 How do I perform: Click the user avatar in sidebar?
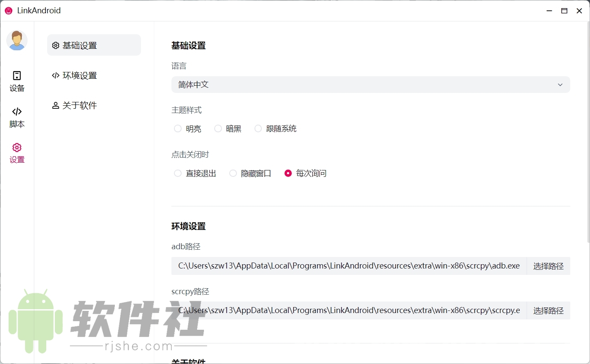click(x=17, y=40)
